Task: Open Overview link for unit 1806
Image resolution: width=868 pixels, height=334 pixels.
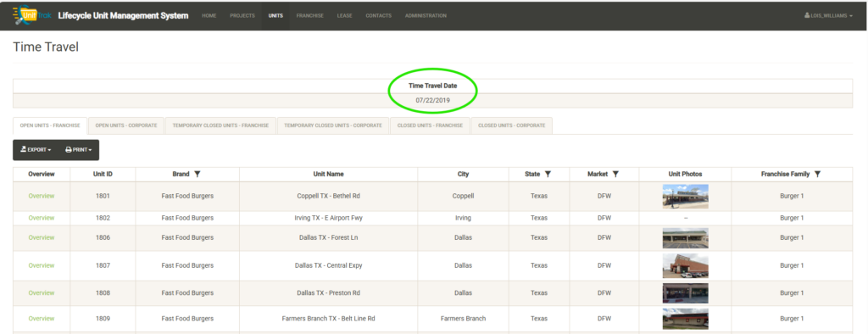Action: [x=42, y=237]
